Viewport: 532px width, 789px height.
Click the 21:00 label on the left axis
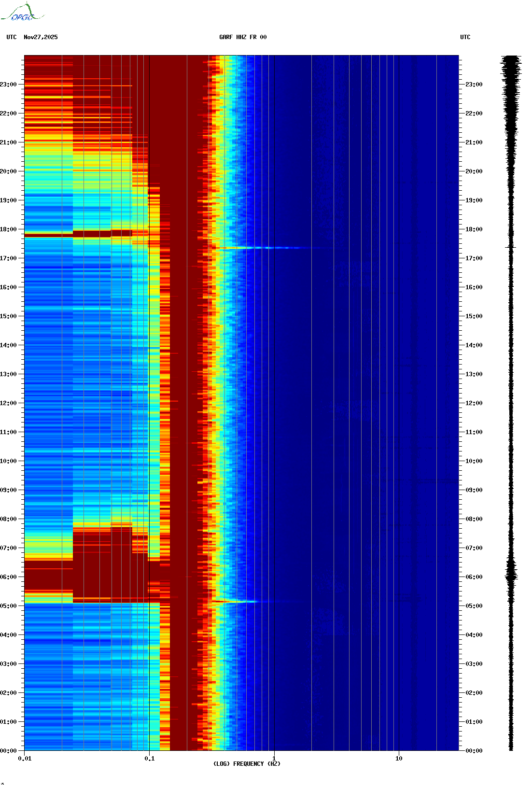click(x=8, y=142)
